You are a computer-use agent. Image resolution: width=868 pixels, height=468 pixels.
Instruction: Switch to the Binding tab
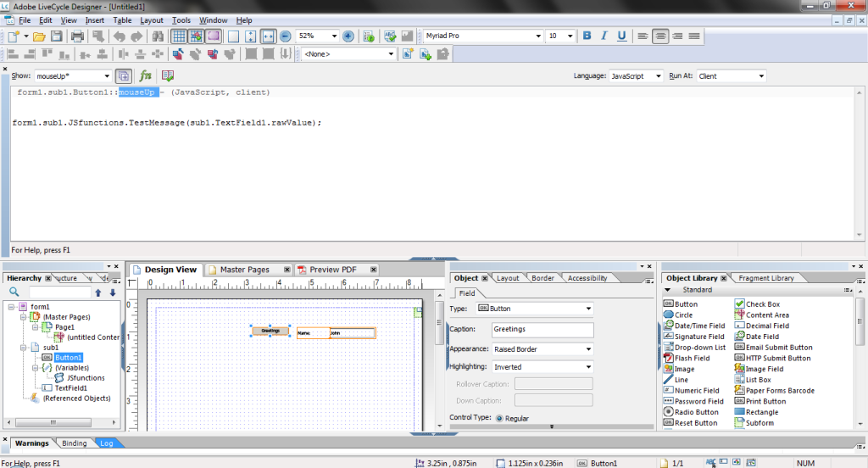pyautogui.click(x=75, y=443)
